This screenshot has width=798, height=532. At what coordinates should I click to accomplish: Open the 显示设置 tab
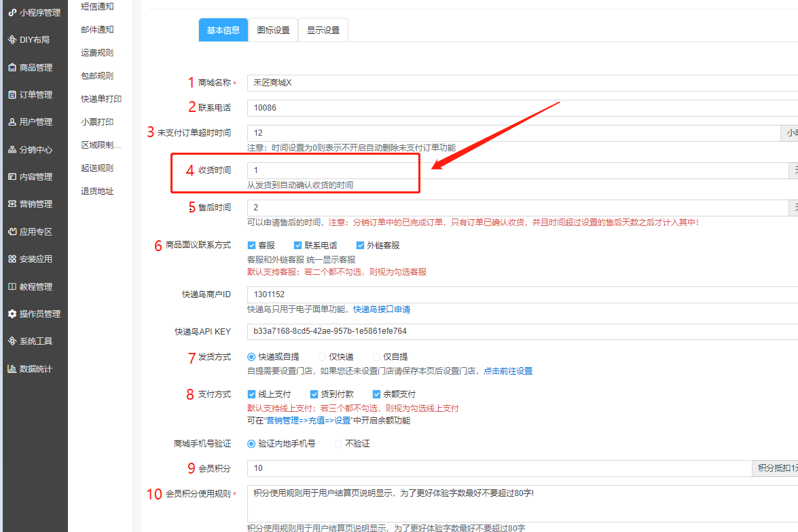[x=323, y=31]
